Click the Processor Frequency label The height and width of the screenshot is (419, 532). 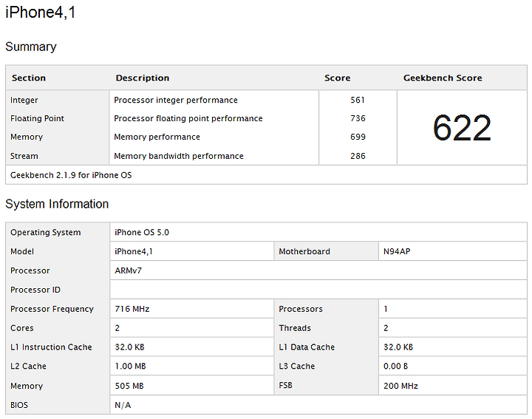coord(52,309)
